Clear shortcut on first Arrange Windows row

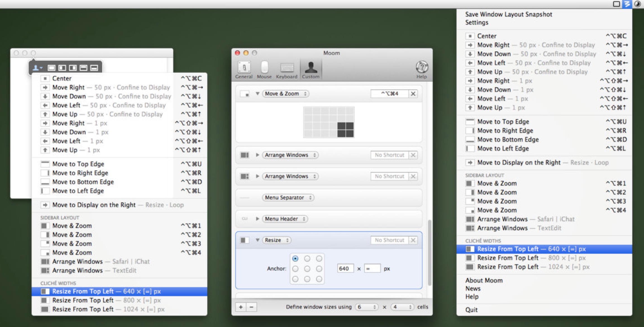(413, 155)
